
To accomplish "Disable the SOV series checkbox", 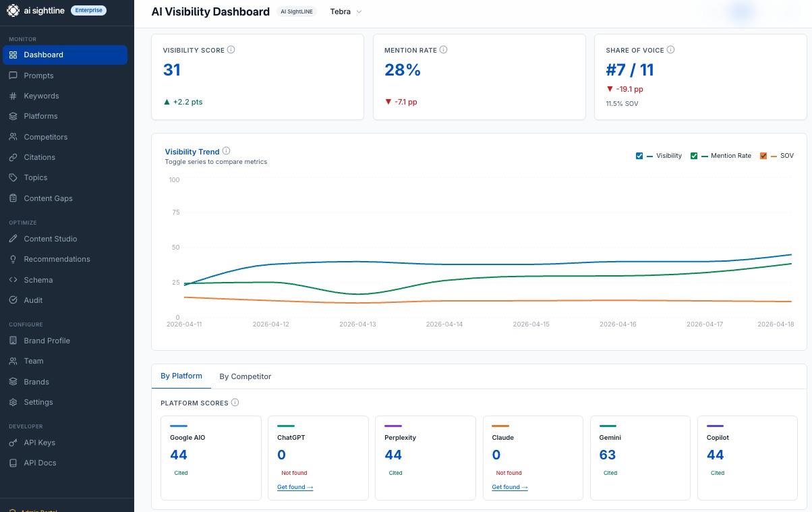I will pyautogui.click(x=763, y=156).
